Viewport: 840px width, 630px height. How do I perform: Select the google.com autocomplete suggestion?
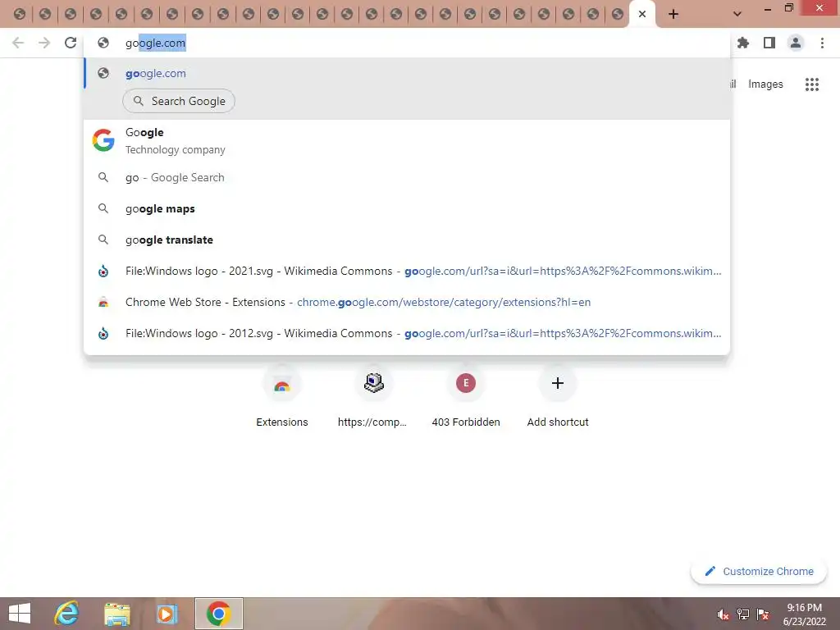tap(407, 73)
